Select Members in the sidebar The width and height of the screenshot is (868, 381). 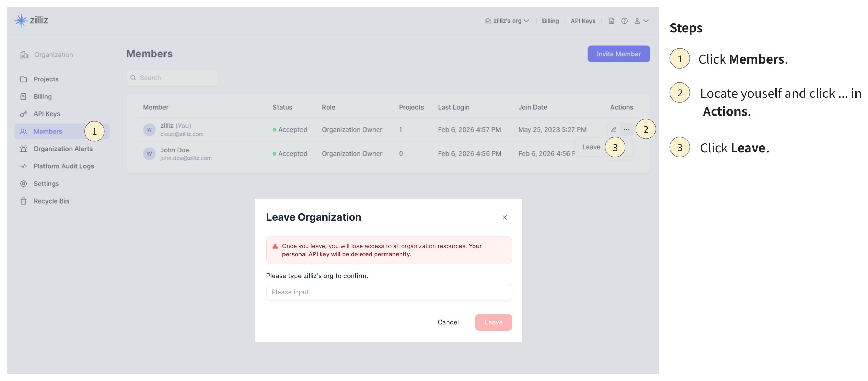click(x=48, y=132)
